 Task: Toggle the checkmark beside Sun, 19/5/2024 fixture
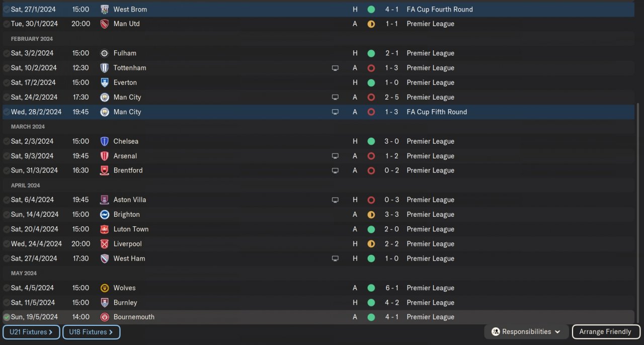(x=7, y=317)
